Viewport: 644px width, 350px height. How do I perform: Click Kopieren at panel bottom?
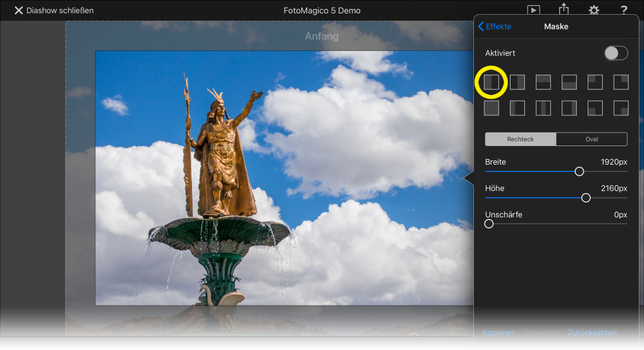pyautogui.click(x=498, y=333)
